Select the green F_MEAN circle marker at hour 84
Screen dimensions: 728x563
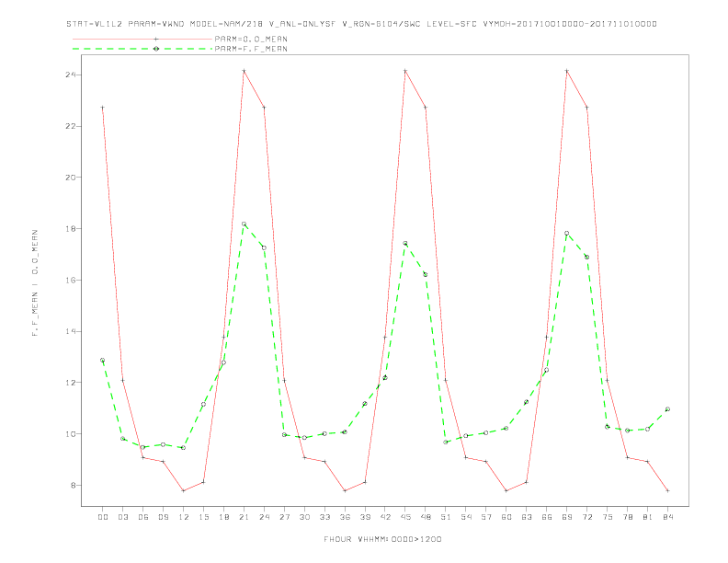click(667, 409)
